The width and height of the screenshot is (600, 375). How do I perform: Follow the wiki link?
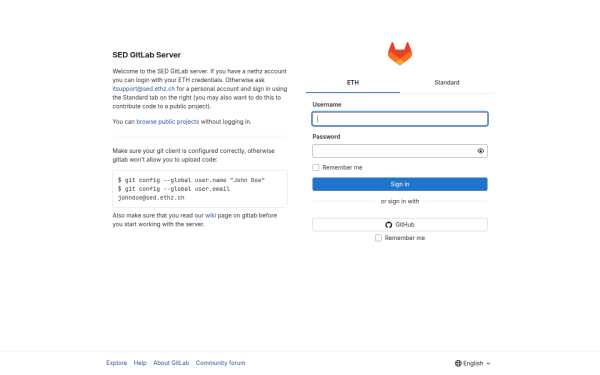pos(210,215)
